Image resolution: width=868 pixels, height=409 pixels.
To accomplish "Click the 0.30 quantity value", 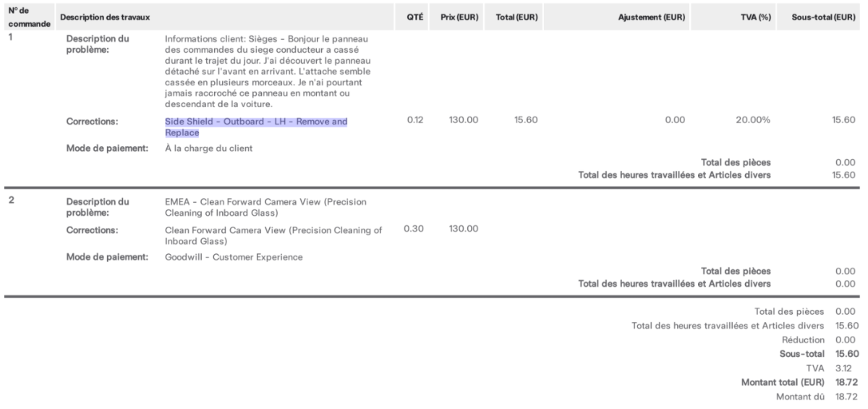I will point(414,230).
